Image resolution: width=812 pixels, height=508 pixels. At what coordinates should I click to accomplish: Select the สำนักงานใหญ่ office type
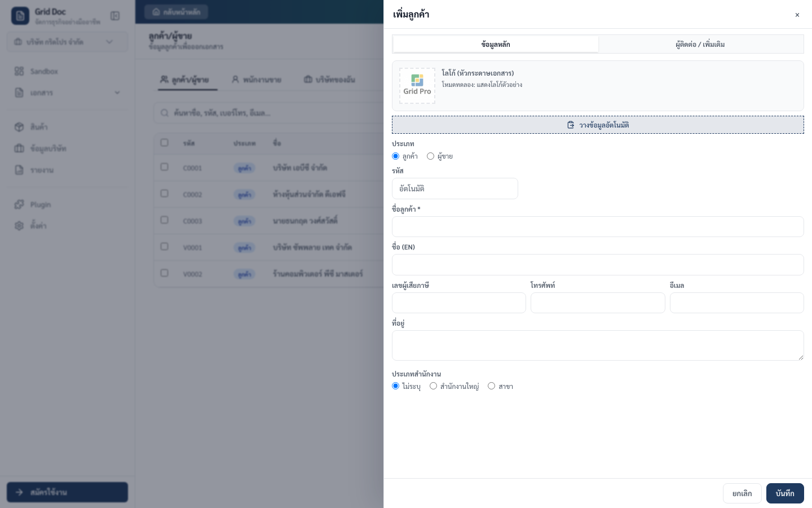click(x=433, y=386)
